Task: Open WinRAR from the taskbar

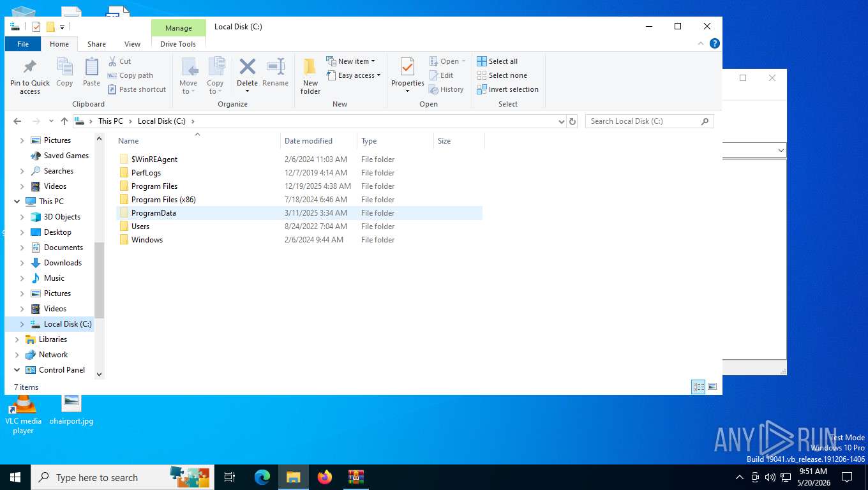Action: point(355,477)
